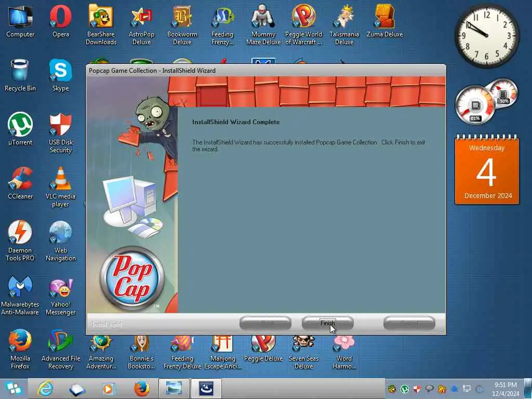The width and height of the screenshot is (532, 399).
Task: Select the Advanced File Recovery icon
Action: click(x=61, y=349)
